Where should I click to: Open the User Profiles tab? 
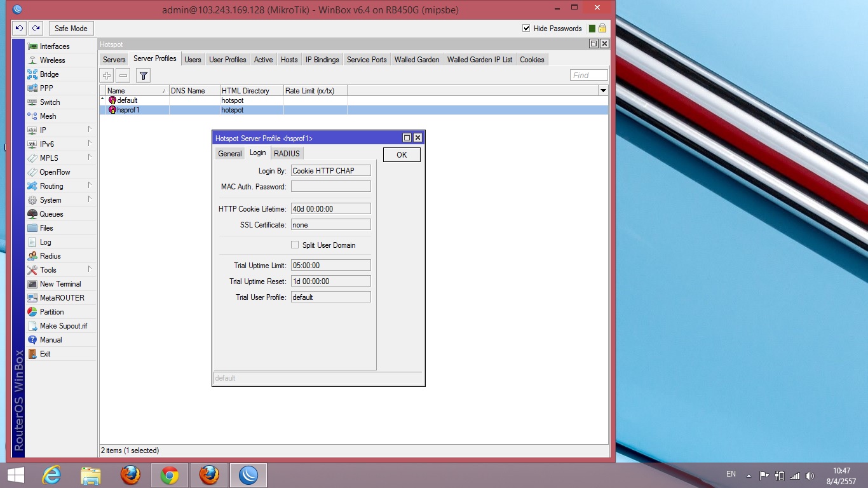click(227, 60)
